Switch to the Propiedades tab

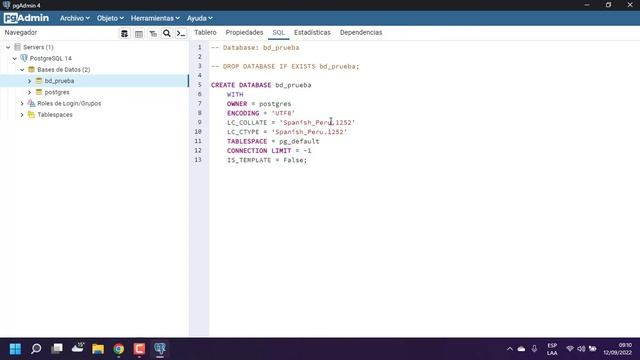coord(244,33)
